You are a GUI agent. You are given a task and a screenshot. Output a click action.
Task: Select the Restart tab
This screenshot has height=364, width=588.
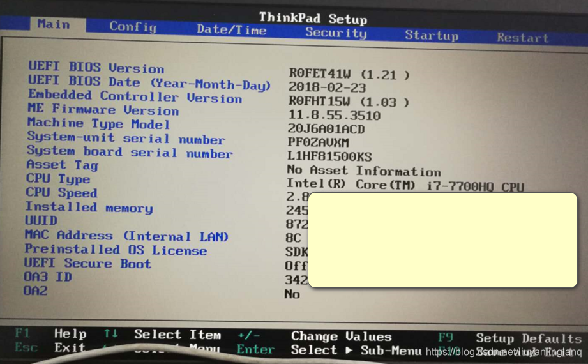point(523,38)
